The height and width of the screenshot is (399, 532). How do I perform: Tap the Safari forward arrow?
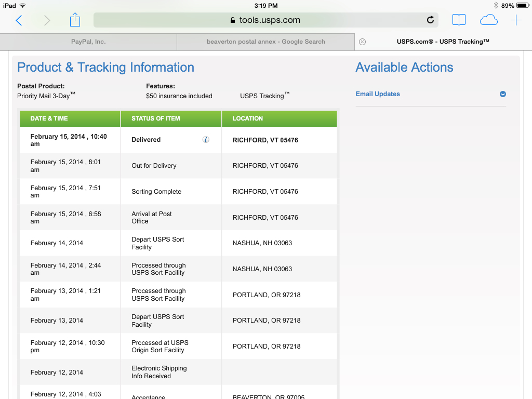47,20
